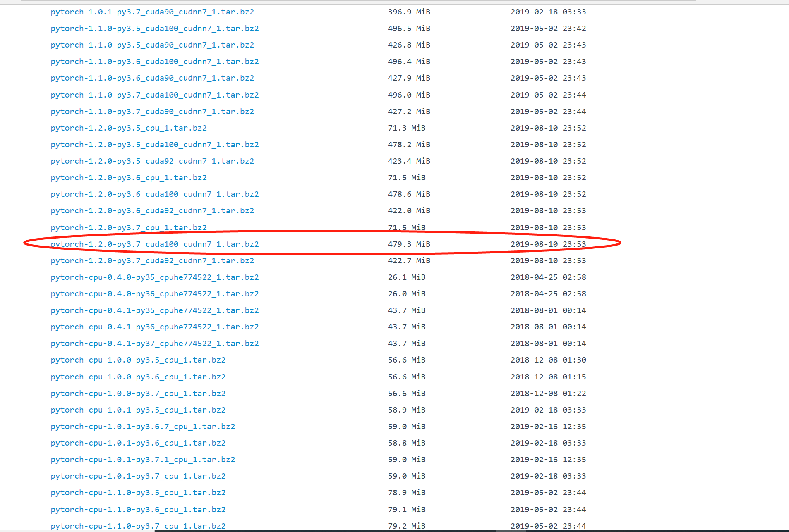Open pytorch-cpu-1.0.1-py3.5_cpu_1.tar.bz2

point(138,410)
